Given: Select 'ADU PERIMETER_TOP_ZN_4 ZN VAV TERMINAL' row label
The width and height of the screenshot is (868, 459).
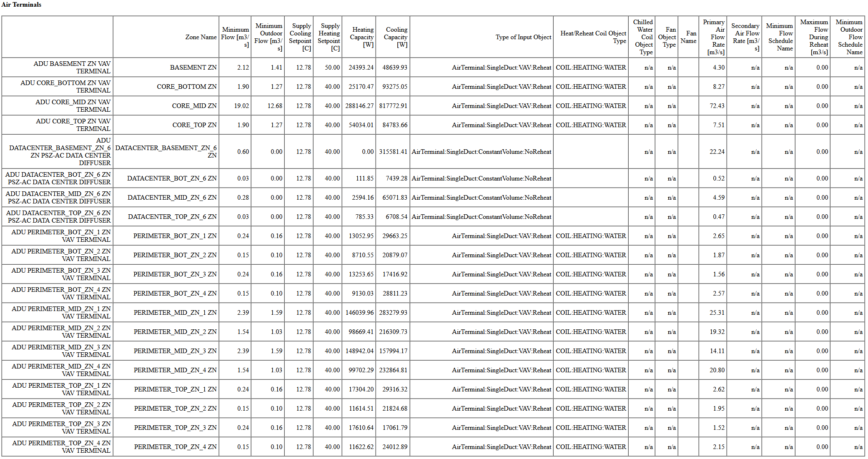Looking at the screenshot, I should (61, 446).
